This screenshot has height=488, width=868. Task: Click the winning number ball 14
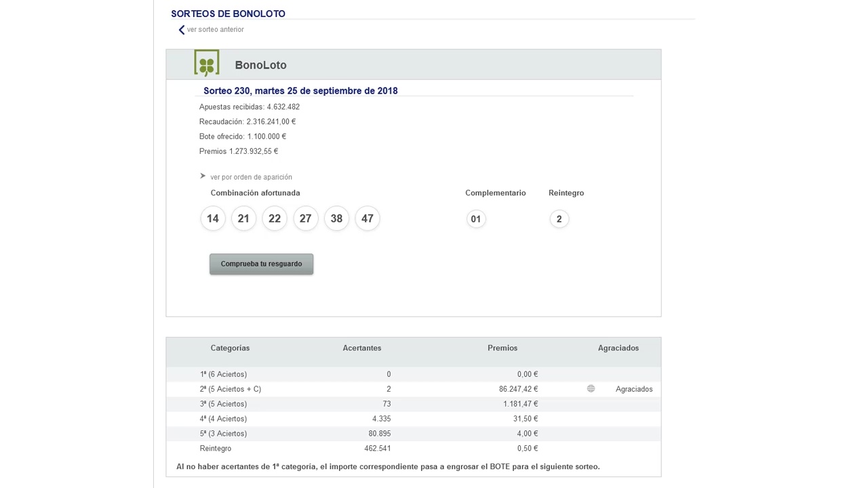click(x=213, y=218)
